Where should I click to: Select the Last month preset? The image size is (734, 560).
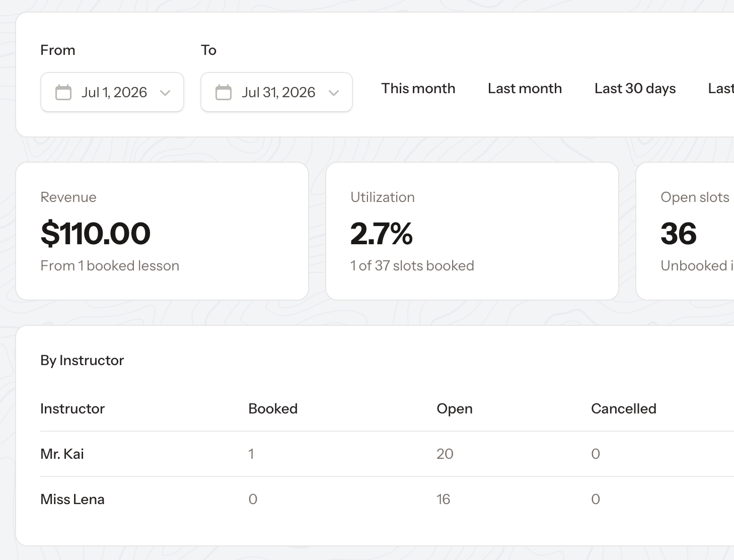point(525,89)
